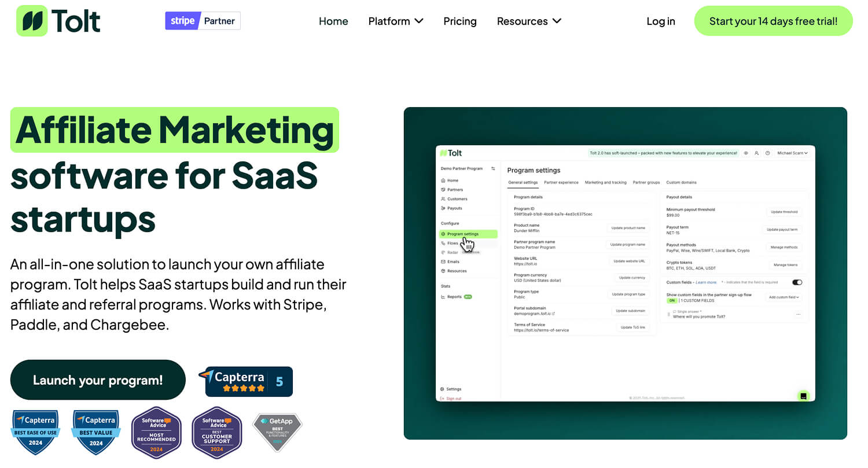Click the Tolt logo in the header

tap(58, 21)
